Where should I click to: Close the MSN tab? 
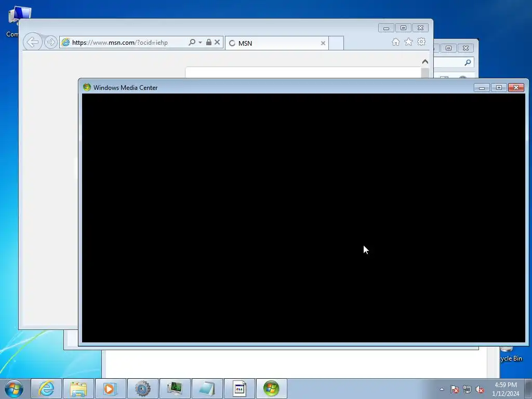323,43
